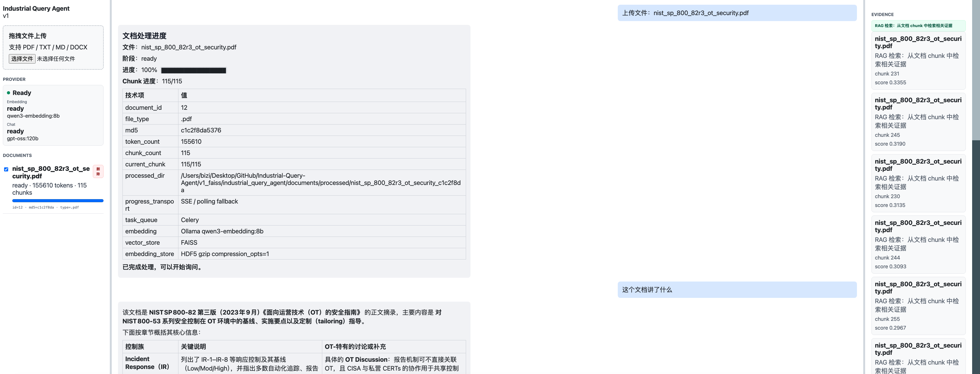Click the id=12 md5 metadata line
The width and height of the screenshot is (980, 374).
pos(45,208)
